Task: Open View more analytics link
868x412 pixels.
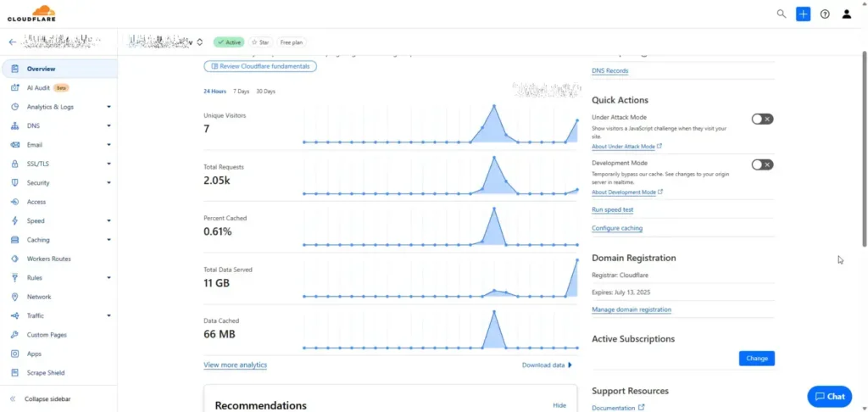Action: [236, 365]
